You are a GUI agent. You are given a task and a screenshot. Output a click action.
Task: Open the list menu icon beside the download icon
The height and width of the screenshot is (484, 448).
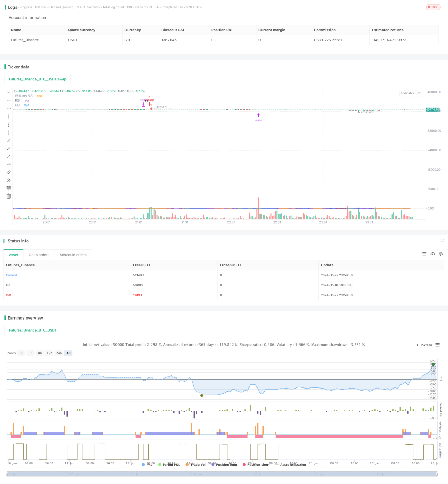coord(424,254)
